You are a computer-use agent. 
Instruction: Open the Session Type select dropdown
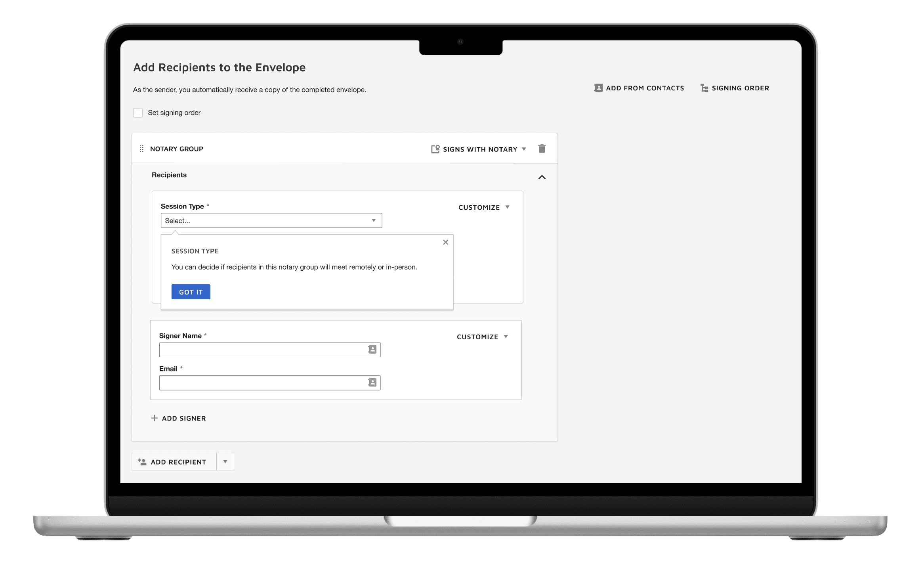(x=271, y=220)
